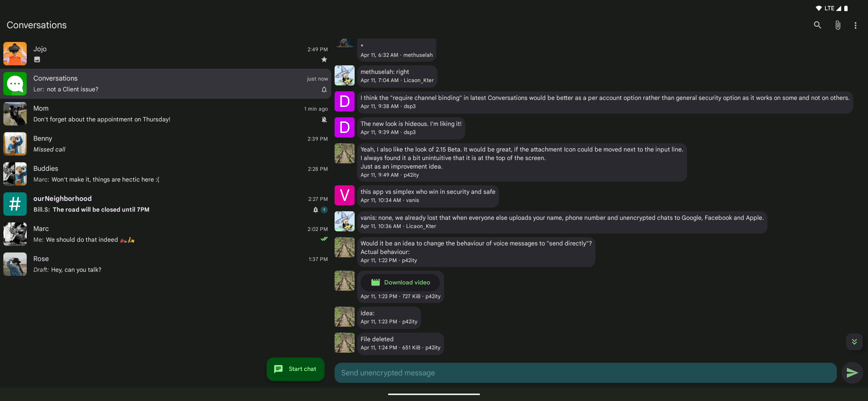The image size is (868, 401).
Task: Toggle muted bell on Mom conversation
Action: [x=324, y=120]
